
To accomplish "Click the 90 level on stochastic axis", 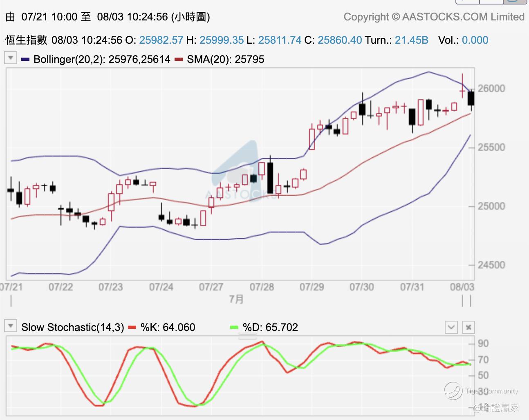I will click(483, 343).
